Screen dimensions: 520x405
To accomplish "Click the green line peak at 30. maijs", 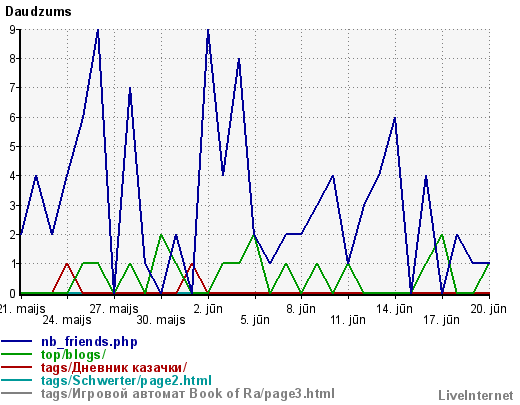I will (x=161, y=235).
